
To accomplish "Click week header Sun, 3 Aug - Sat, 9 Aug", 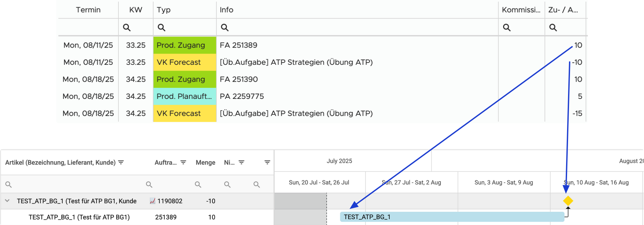I will pyautogui.click(x=504, y=183).
